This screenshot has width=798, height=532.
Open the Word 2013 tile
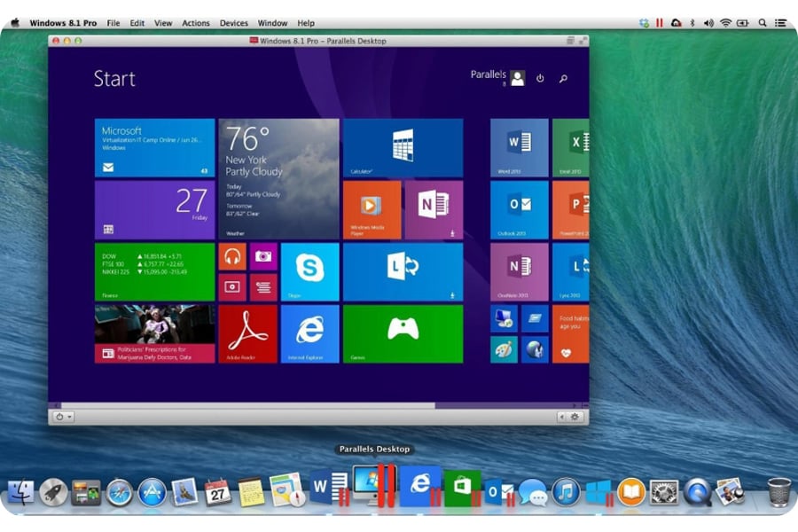pyautogui.click(x=519, y=147)
